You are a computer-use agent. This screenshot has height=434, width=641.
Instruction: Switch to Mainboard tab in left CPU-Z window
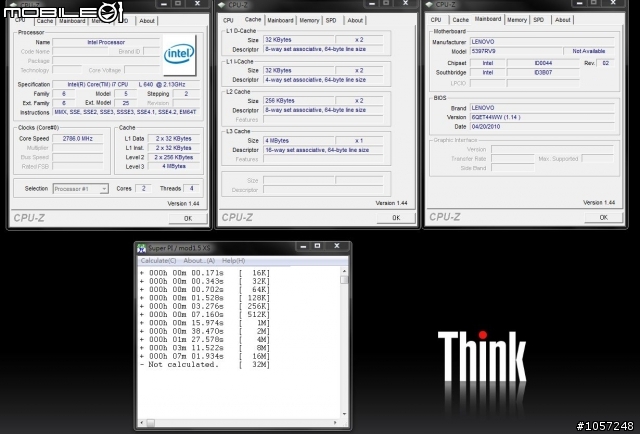(72, 21)
